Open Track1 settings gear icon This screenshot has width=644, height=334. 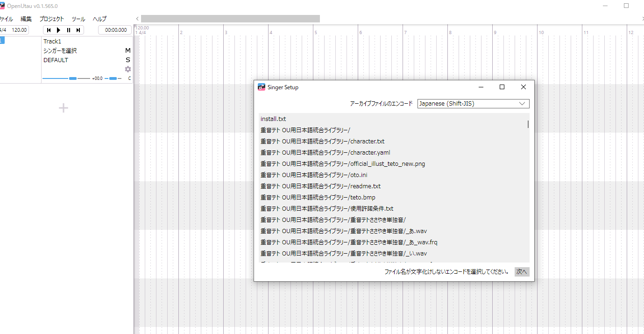[127, 69]
